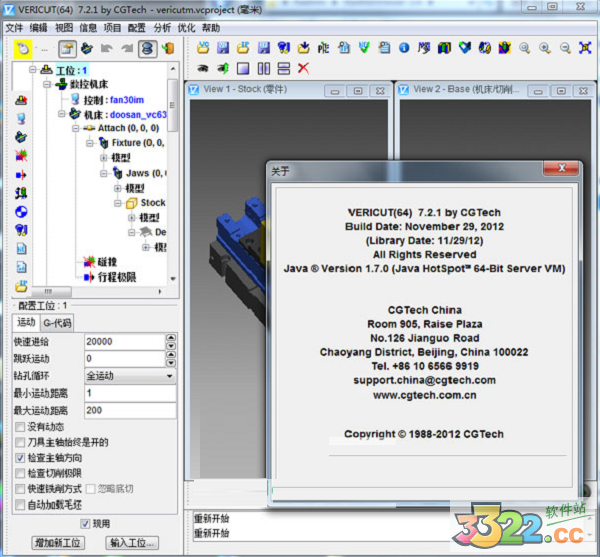Click the collision icon in the left sidebar
Image resolution: width=600 pixels, height=557 pixels.
pyautogui.click(x=21, y=155)
